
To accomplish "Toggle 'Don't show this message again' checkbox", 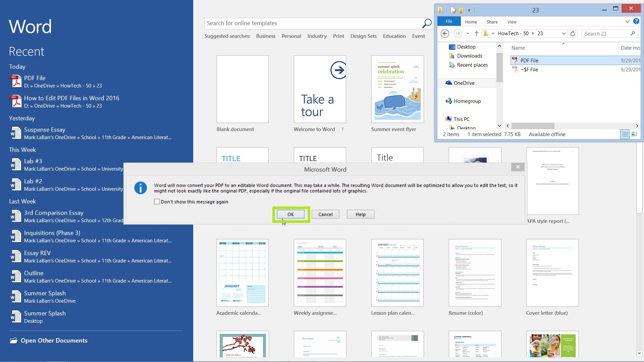I will coord(156,201).
